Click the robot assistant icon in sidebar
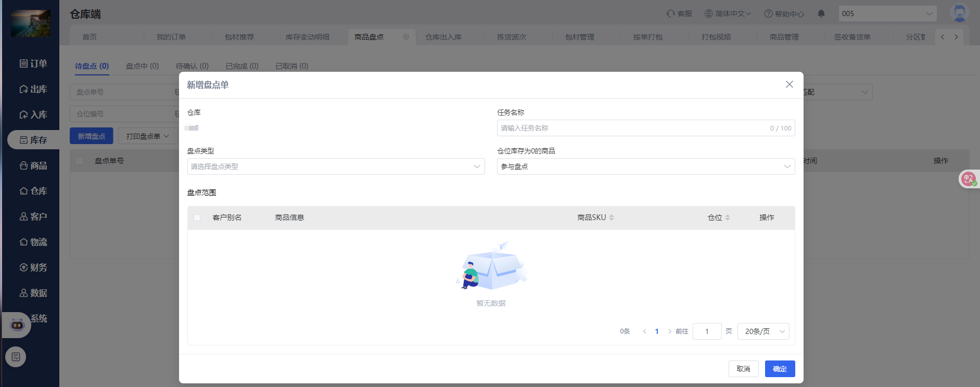Screen dimensions: 980x387 tap(17, 325)
